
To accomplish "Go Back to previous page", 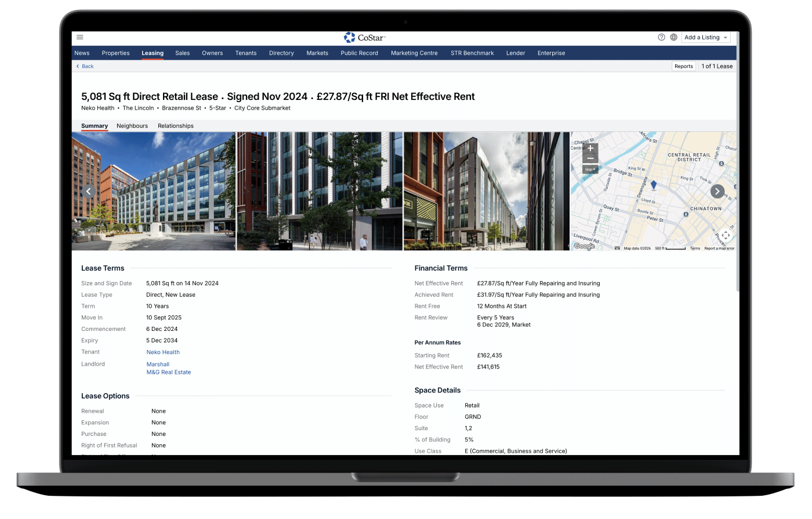I will 85,66.
